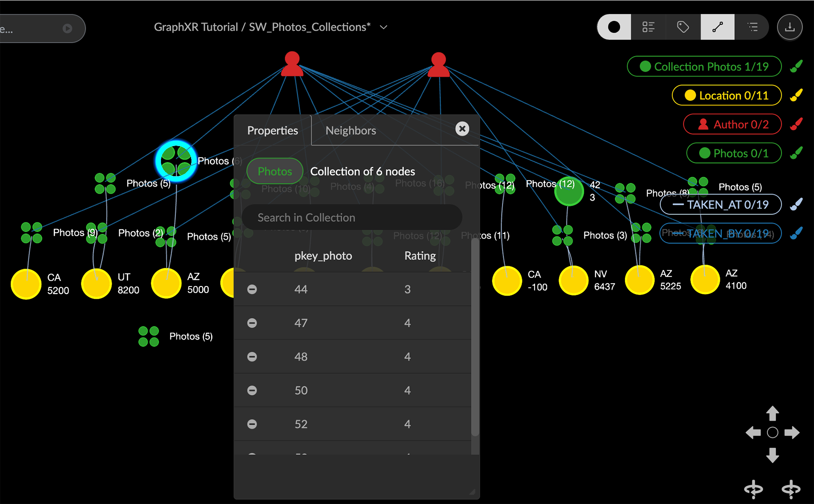Click yellow paintbrush beside Location legend
Viewport: 814px width, 504px height.
pyautogui.click(x=796, y=95)
